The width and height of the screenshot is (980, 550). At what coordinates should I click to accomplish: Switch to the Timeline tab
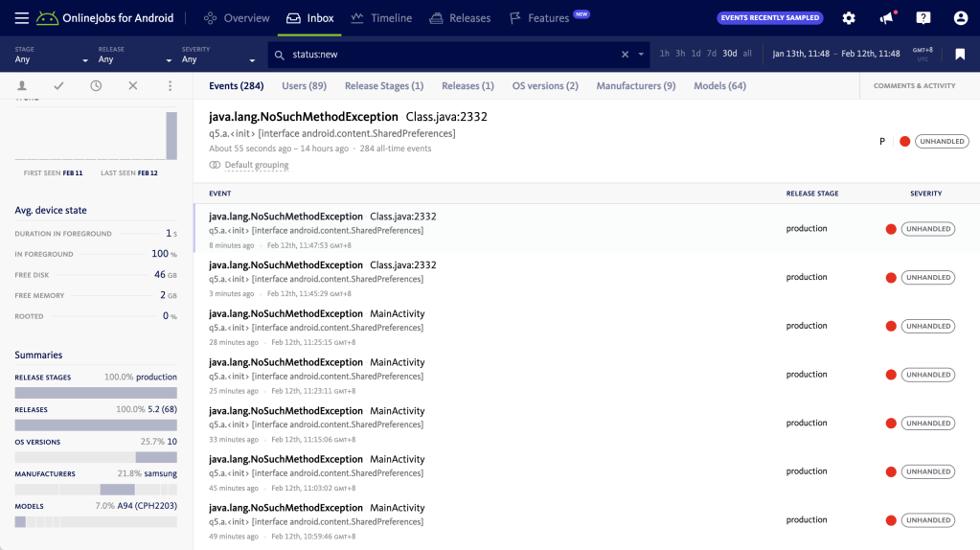pos(381,18)
